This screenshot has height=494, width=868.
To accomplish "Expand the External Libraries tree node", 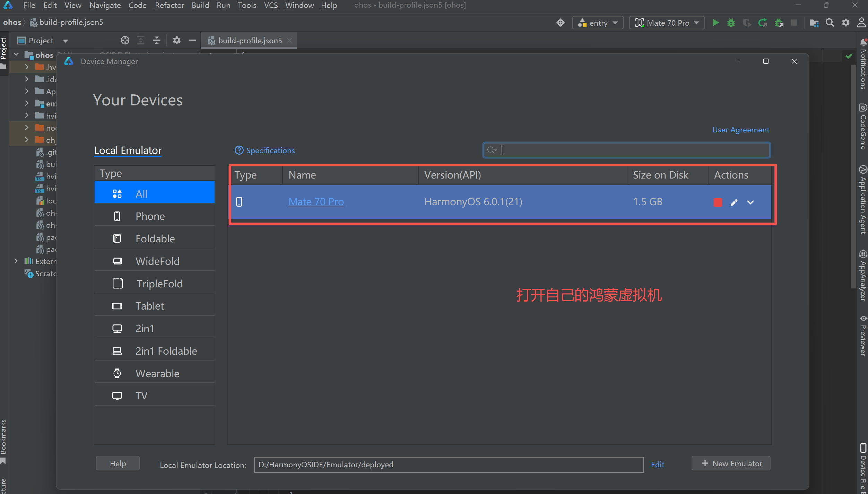I will click(x=16, y=261).
